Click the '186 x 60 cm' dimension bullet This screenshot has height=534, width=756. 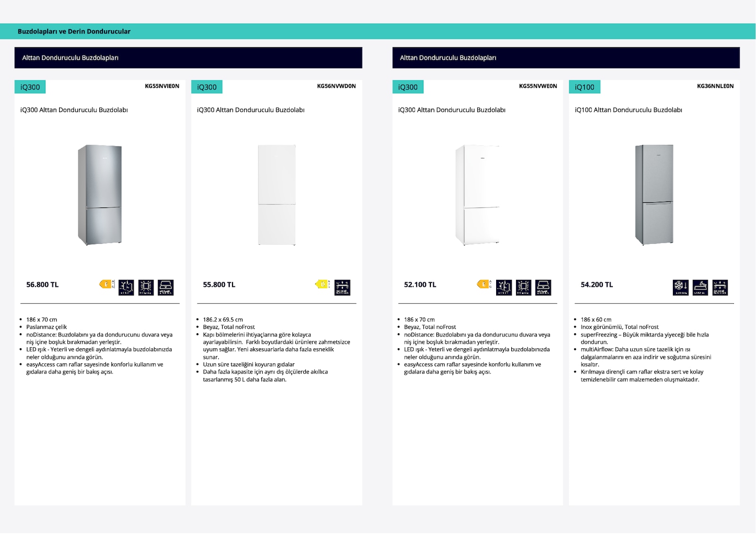pos(596,319)
